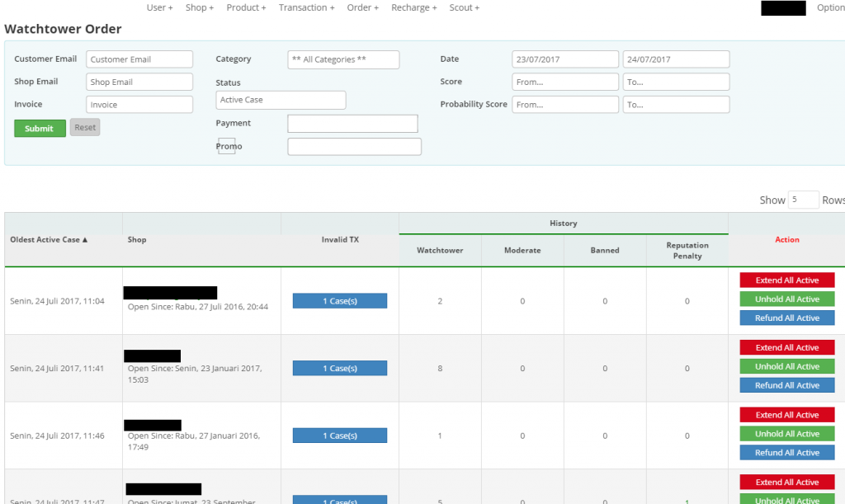Open the Payment selection field

point(352,123)
